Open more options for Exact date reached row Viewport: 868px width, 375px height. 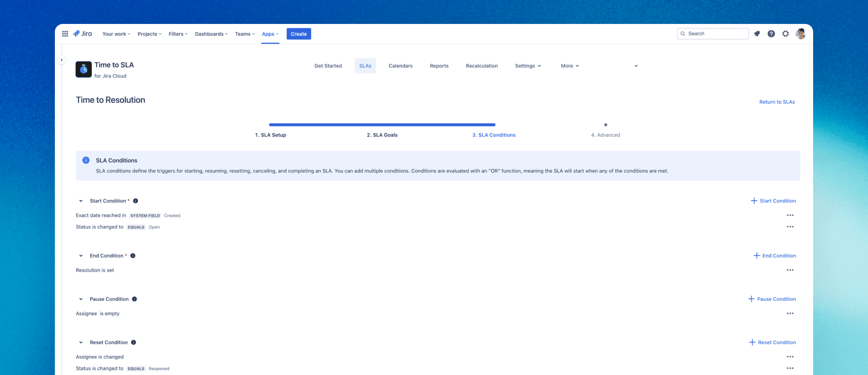(790, 215)
